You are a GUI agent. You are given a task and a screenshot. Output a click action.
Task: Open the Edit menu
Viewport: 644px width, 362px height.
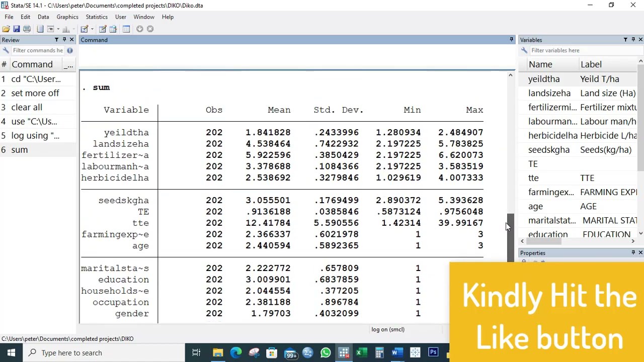pos(25,17)
